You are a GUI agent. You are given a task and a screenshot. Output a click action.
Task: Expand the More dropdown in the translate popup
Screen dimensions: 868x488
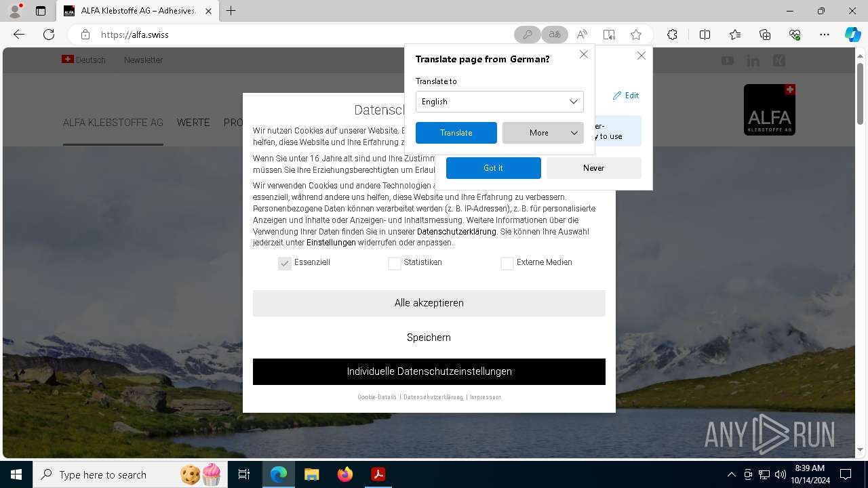pyautogui.click(x=543, y=133)
